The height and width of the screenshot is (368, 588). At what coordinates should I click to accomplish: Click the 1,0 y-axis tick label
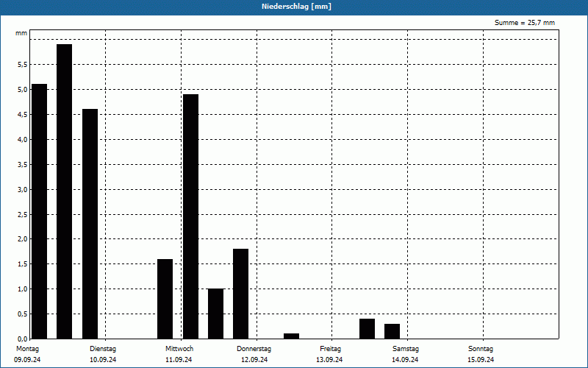[23, 289]
